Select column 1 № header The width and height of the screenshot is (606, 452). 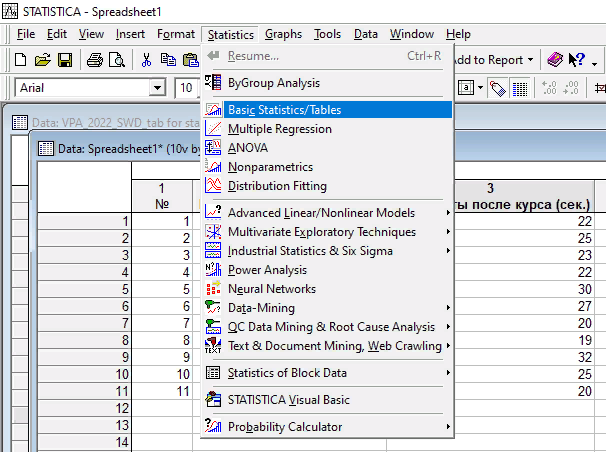(x=162, y=196)
